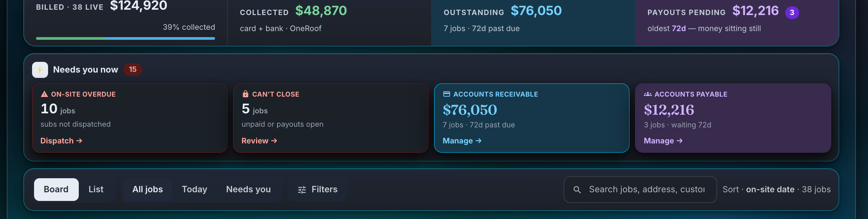Click the purple payouts pending count badge

792,13
